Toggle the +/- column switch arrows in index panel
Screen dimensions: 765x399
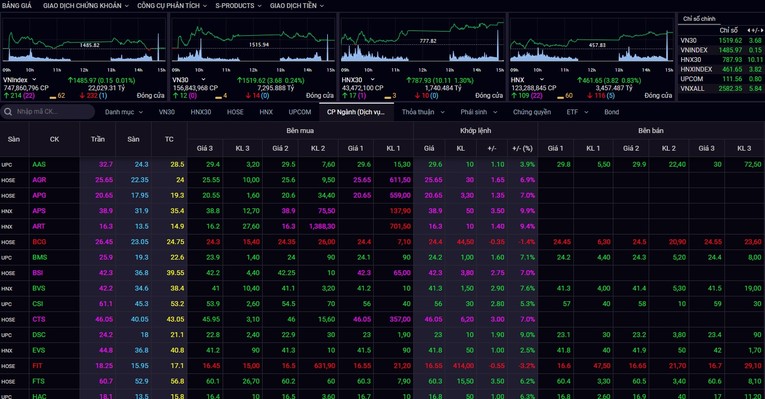pyautogui.click(x=755, y=30)
